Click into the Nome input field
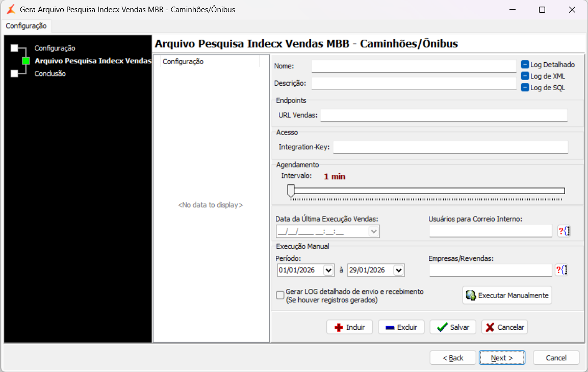Image resolution: width=588 pixels, height=372 pixels. tap(414, 66)
